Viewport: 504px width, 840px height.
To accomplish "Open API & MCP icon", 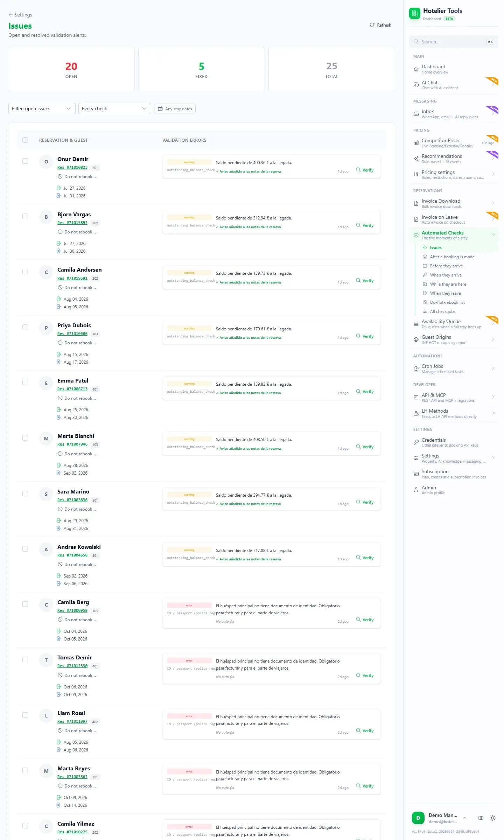I will click(416, 397).
